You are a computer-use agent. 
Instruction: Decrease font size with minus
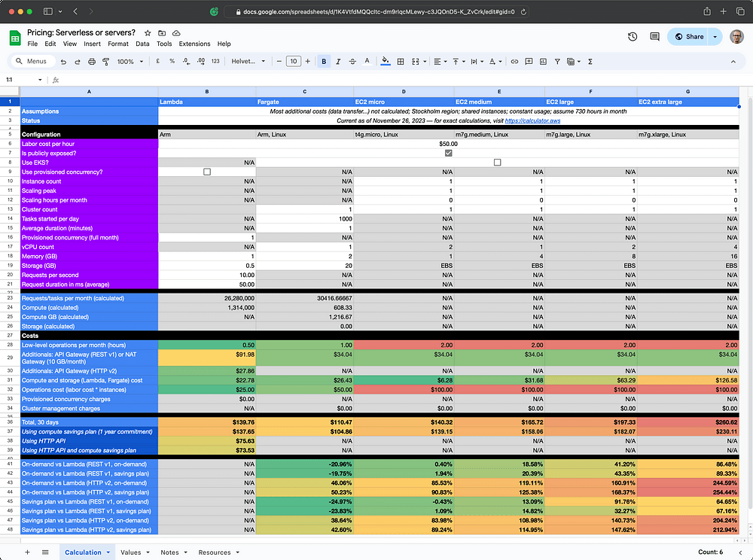(x=279, y=62)
